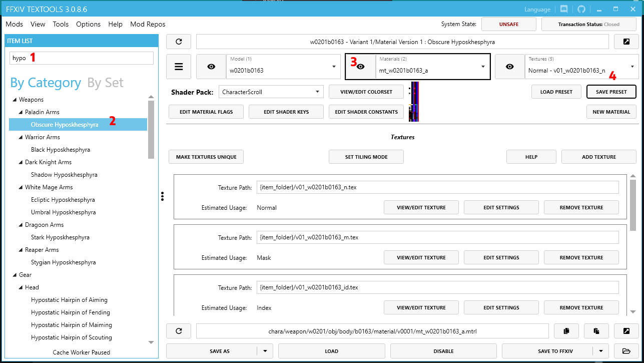Click the UNSAFE system state button

click(x=509, y=24)
